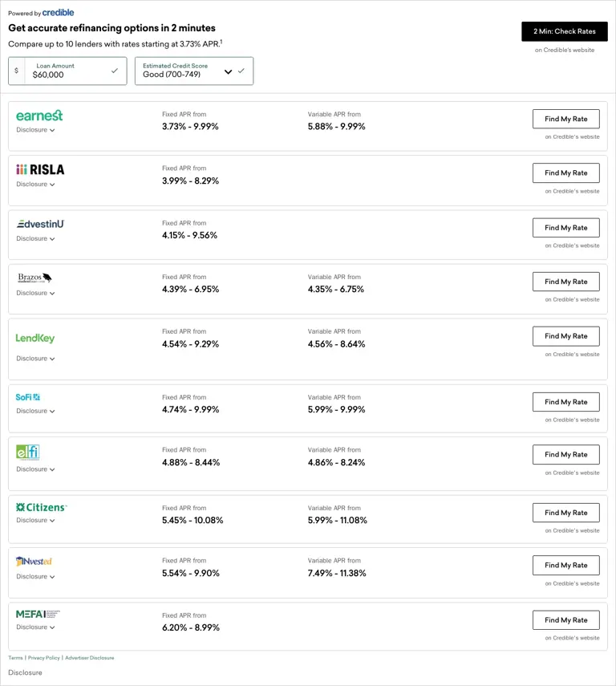
Task: Click the LendKey logo
Action: tap(34, 338)
